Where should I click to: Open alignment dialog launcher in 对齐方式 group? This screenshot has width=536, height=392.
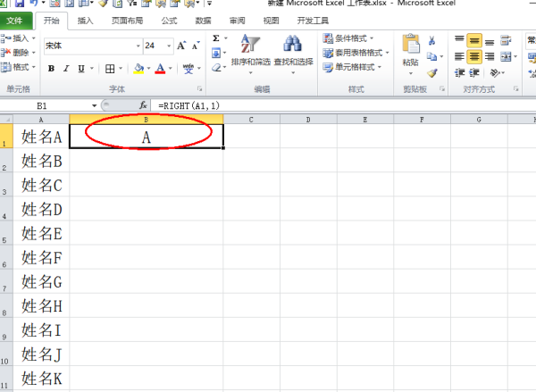coord(515,89)
